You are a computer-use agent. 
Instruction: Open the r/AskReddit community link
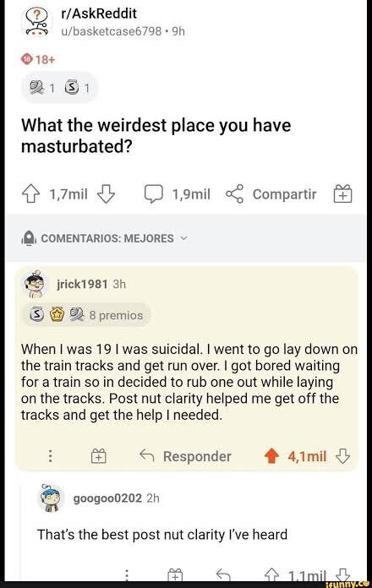[99, 14]
